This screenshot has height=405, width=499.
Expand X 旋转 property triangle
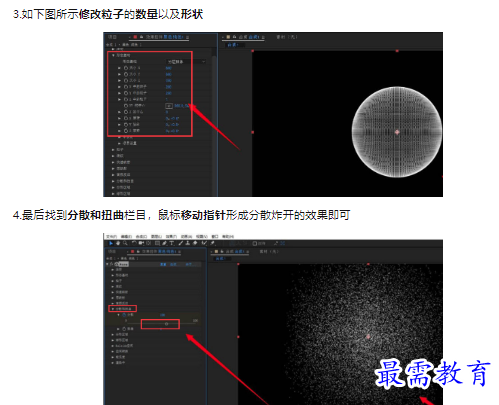click(x=119, y=118)
